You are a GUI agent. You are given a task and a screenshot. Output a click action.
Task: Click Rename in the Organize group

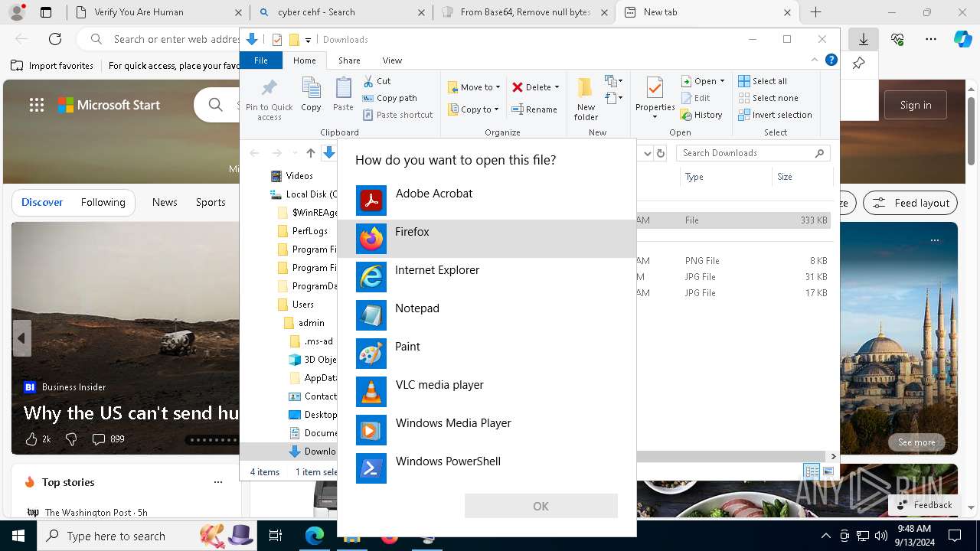pos(534,109)
